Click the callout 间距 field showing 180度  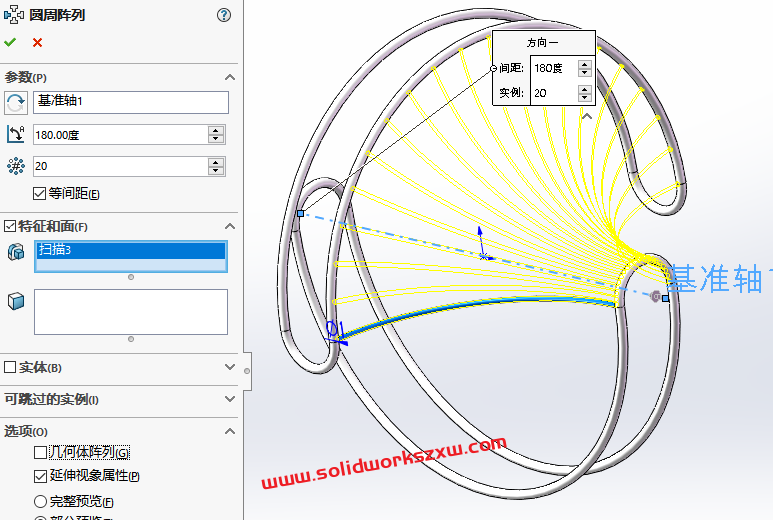click(x=554, y=68)
